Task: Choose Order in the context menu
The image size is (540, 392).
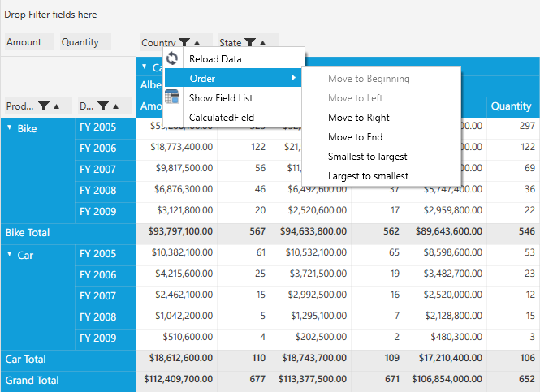Action: coord(234,78)
